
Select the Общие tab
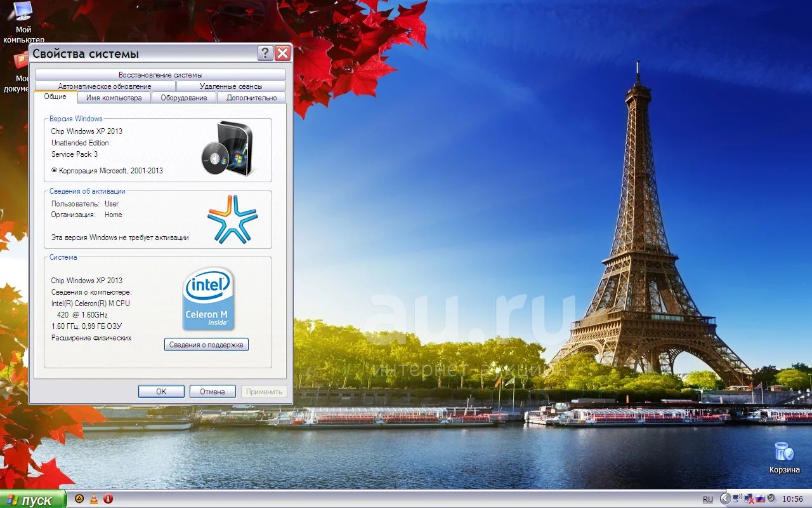(55, 97)
